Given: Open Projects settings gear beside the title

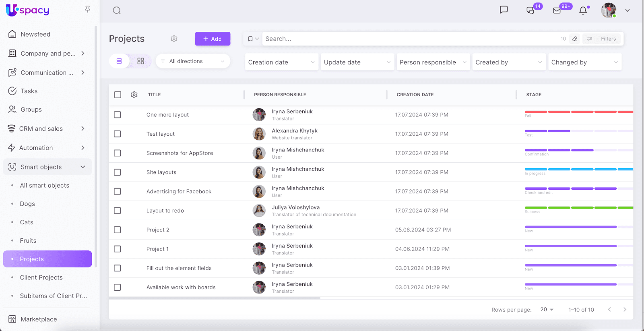Looking at the screenshot, I should (x=174, y=39).
